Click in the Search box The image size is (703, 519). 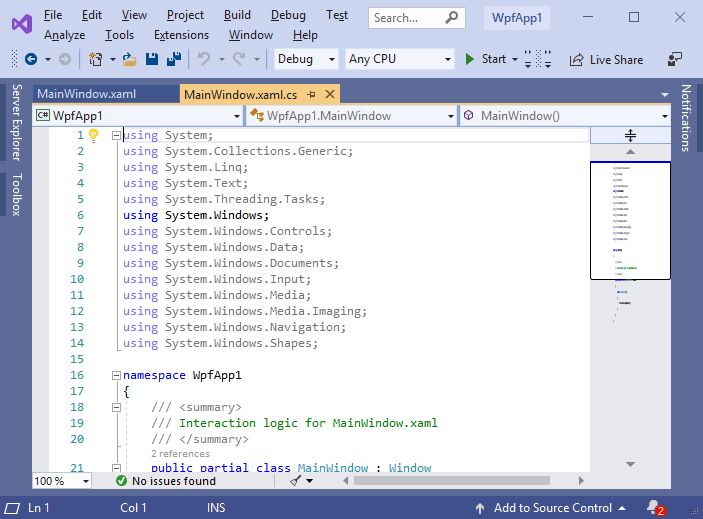coord(417,18)
